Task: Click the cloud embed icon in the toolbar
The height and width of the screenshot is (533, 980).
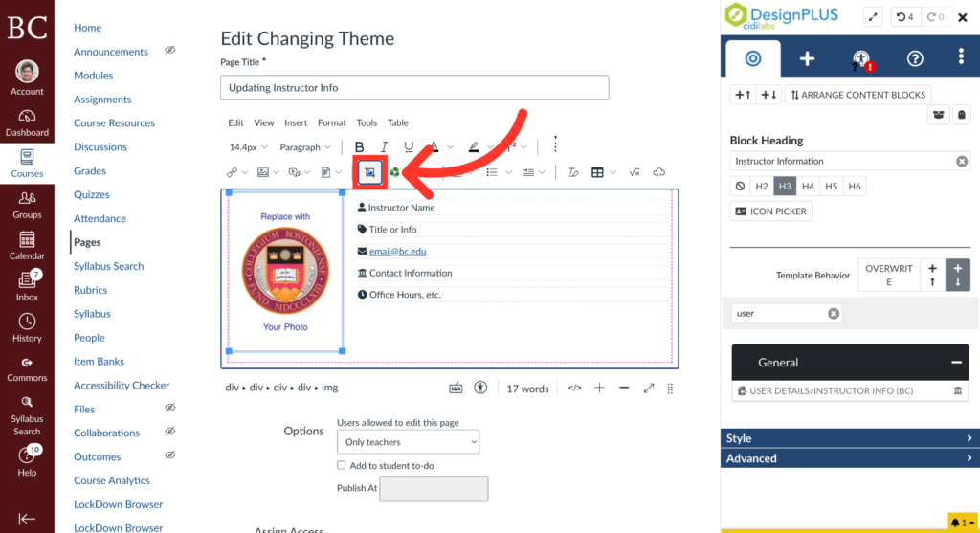Action: [x=658, y=172]
